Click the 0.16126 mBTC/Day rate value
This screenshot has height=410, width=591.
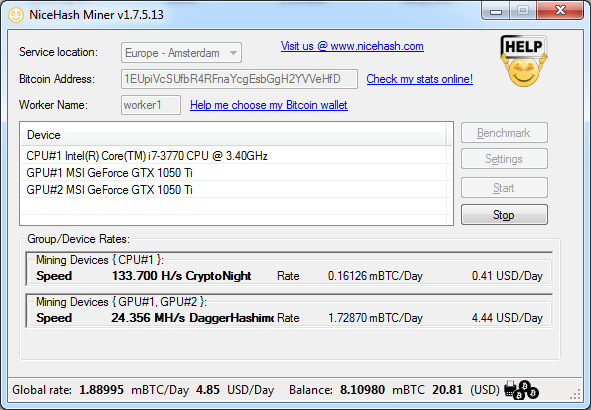[375, 276]
